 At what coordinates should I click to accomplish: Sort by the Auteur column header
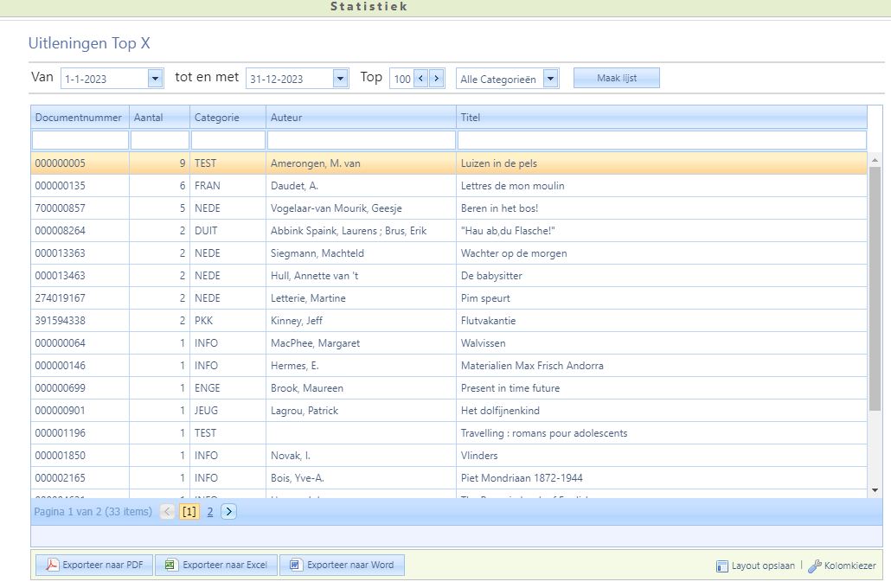tap(286, 117)
